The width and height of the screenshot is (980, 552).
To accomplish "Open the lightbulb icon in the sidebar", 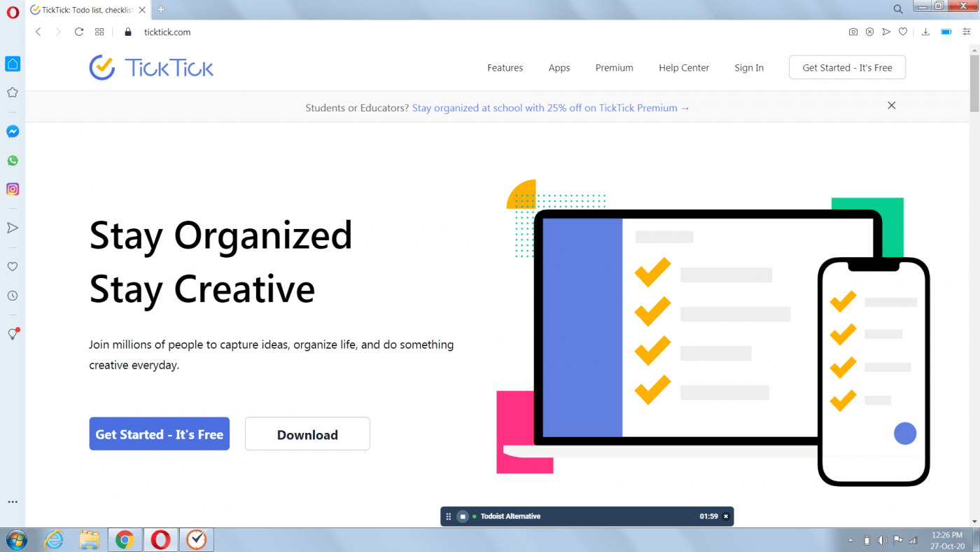I will pos(13,334).
